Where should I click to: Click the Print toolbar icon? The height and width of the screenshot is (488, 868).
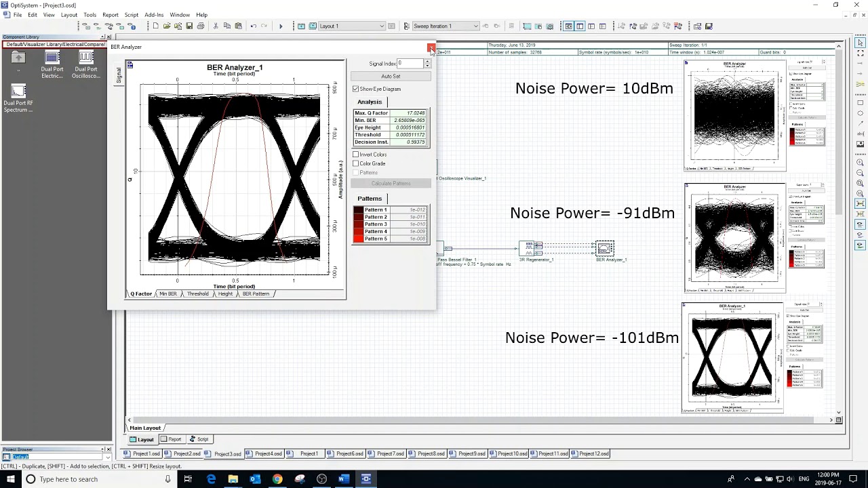pyautogui.click(x=201, y=26)
